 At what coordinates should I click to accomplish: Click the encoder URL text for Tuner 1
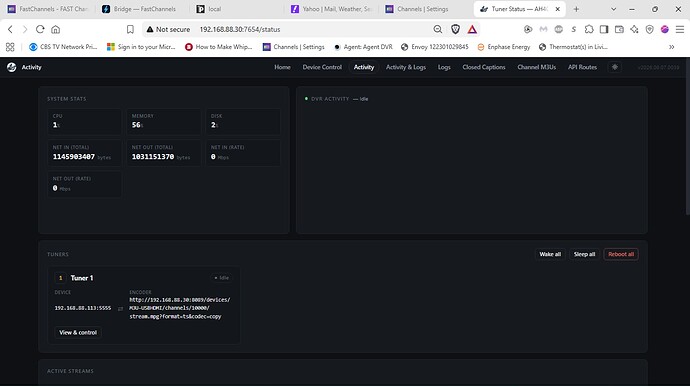click(x=180, y=308)
